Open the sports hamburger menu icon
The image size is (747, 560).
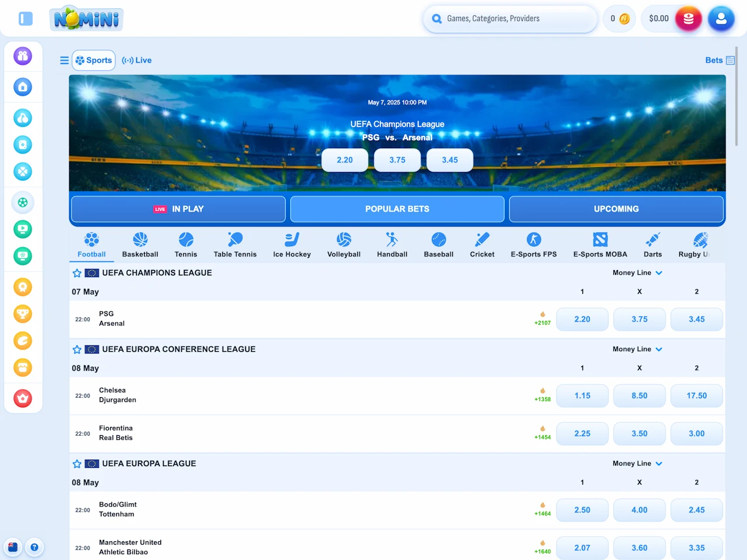pos(64,60)
